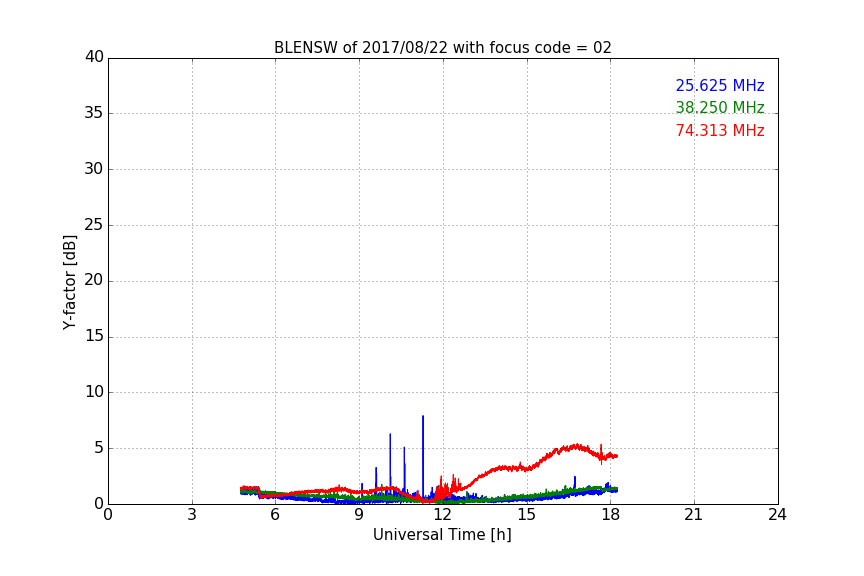Click x-axis tick label '18'
The width and height of the screenshot is (864, 576).
610,515
